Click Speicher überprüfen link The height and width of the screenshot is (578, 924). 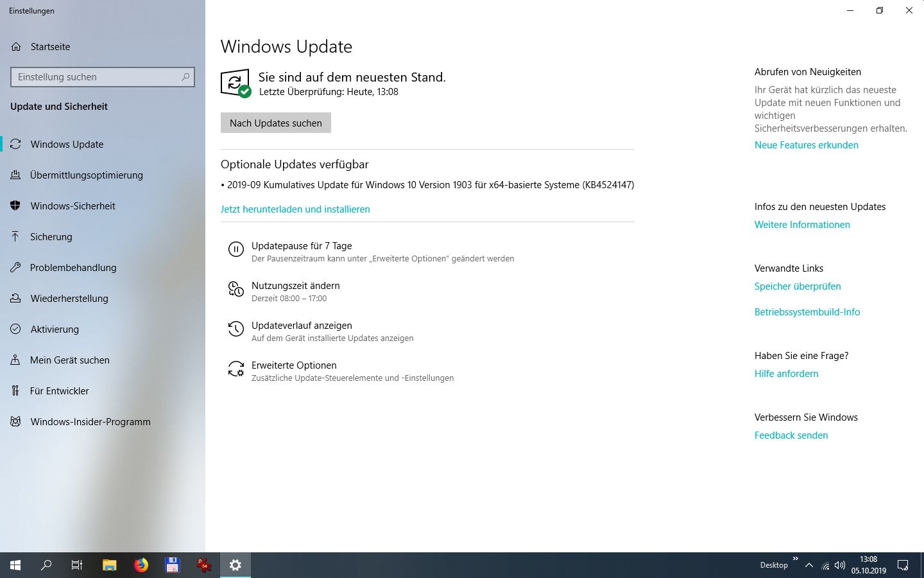click(x=798, y=286)
